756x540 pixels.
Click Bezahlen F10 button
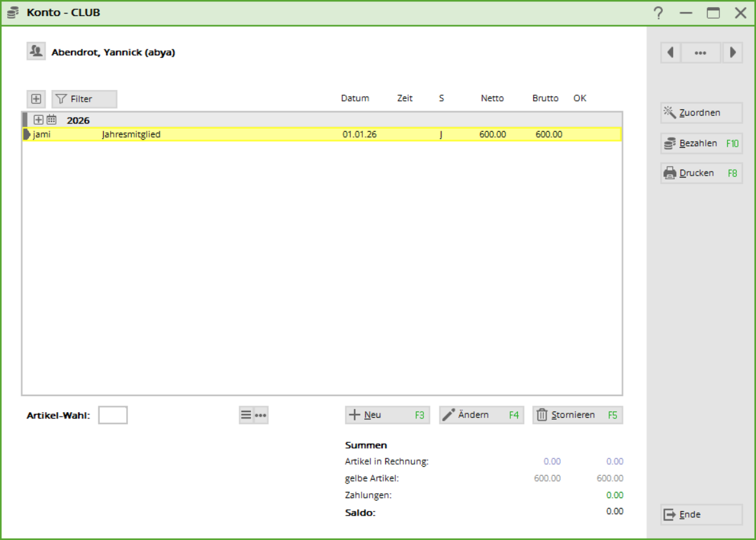point(701,143)
